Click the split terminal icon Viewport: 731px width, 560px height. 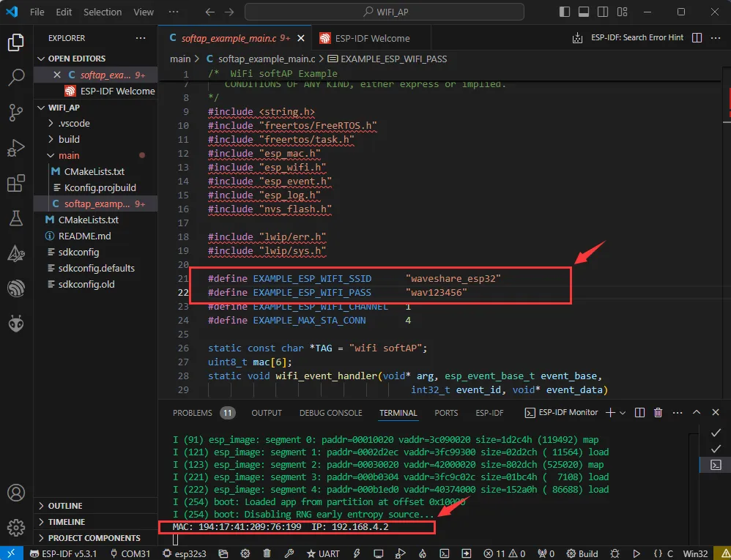pyautogui.click(x=639, y=413)
